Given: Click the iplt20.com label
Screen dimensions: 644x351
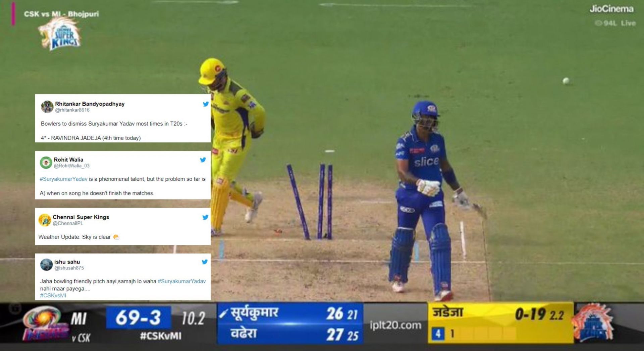Looking at the screenshot, I should pos(395,325).
